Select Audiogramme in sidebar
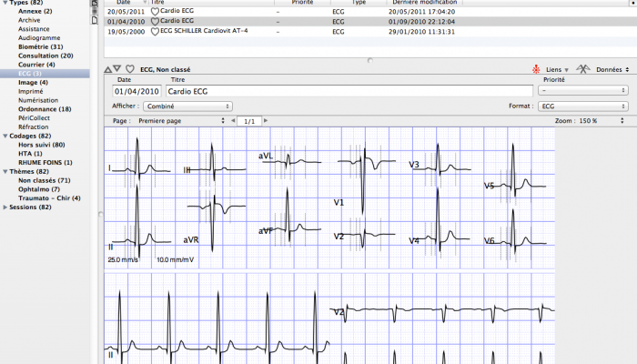The width and height of the screenshot is (637, 364). point(39,38)
